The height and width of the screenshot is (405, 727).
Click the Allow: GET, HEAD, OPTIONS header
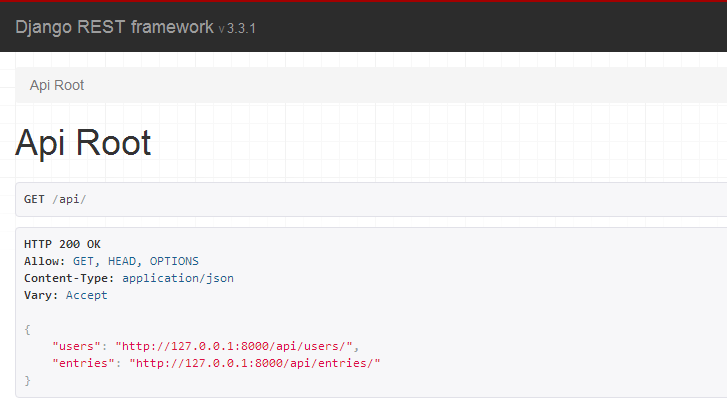click(x=111, y=261)
